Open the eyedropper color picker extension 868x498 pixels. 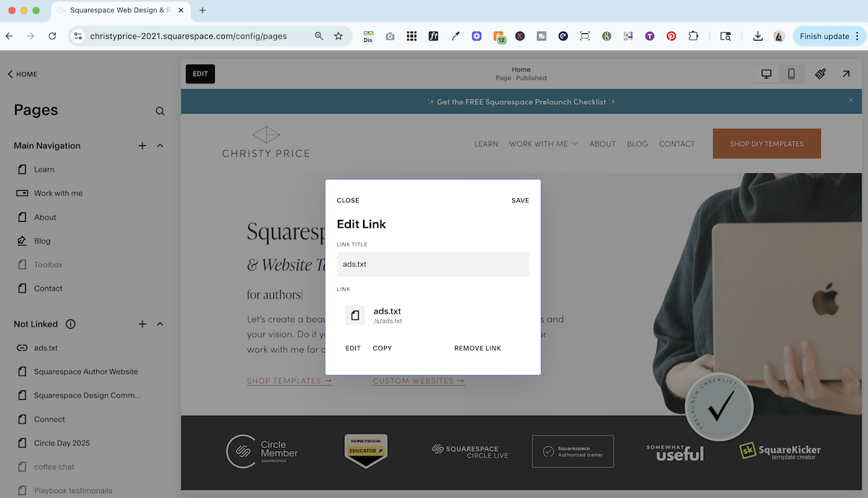click(x=455, y=35)
